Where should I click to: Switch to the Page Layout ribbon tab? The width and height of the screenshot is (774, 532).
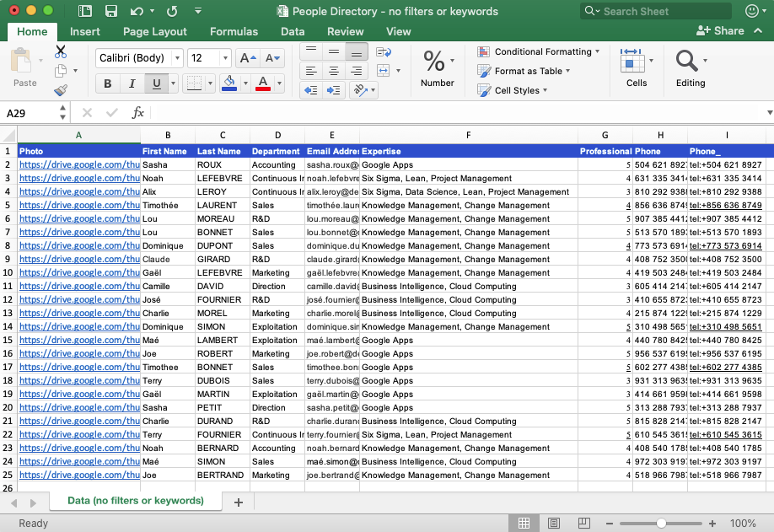click(x=155, y=31)
